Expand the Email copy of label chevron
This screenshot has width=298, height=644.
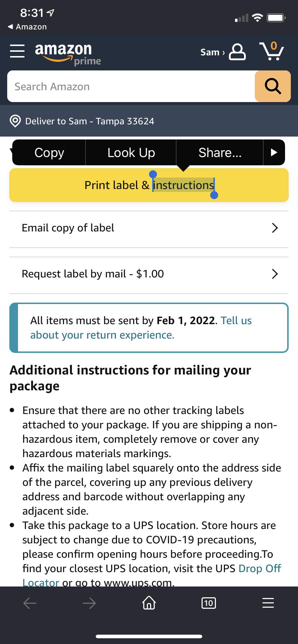275,228
